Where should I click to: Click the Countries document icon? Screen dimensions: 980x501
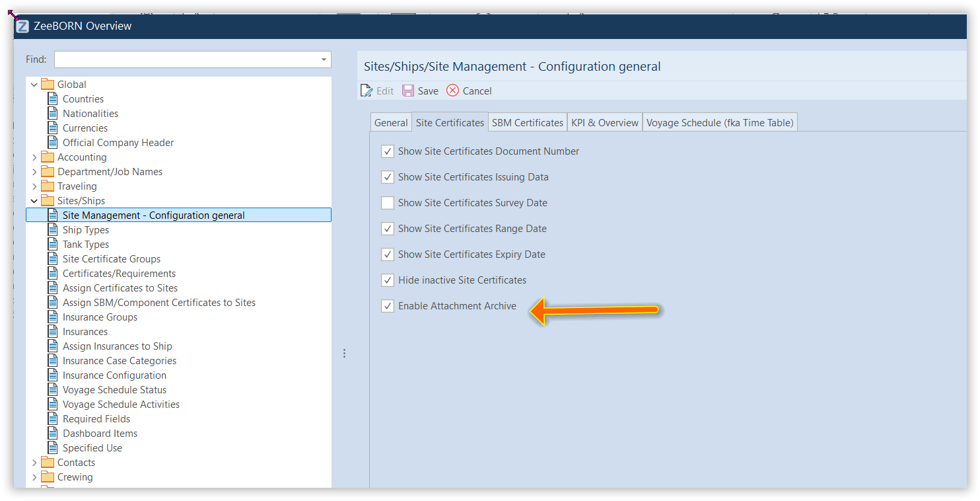tap(53, 99)
